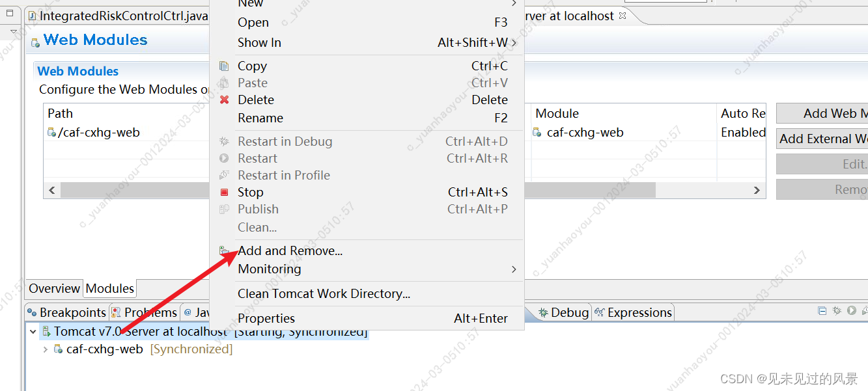
Task: Click the Path column header
Action: pos(127,113)
